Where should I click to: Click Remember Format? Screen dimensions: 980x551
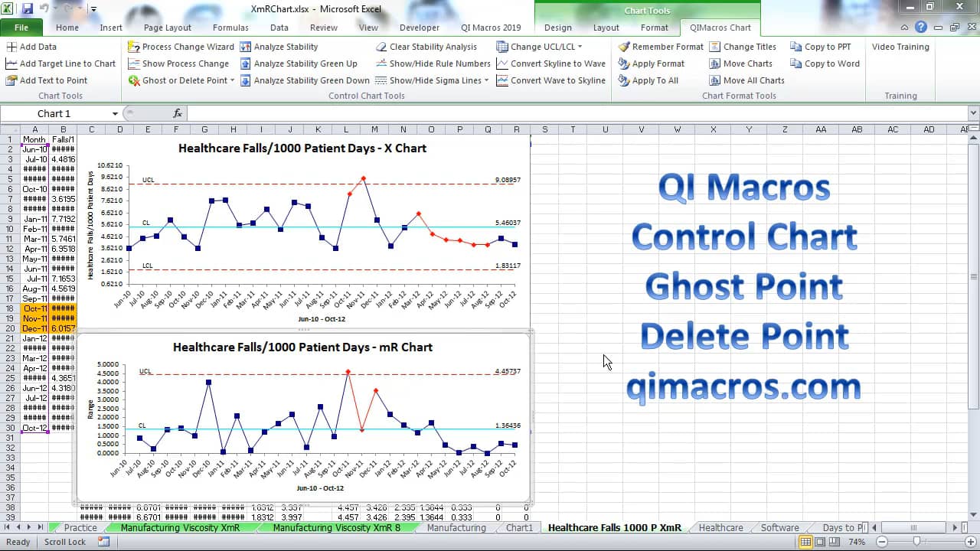click(x=661, y=47)
